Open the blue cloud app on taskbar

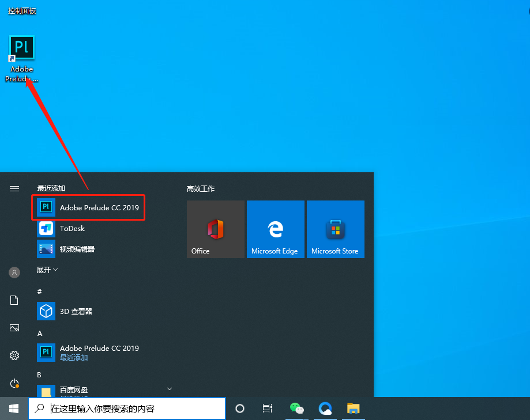[325, 408]
